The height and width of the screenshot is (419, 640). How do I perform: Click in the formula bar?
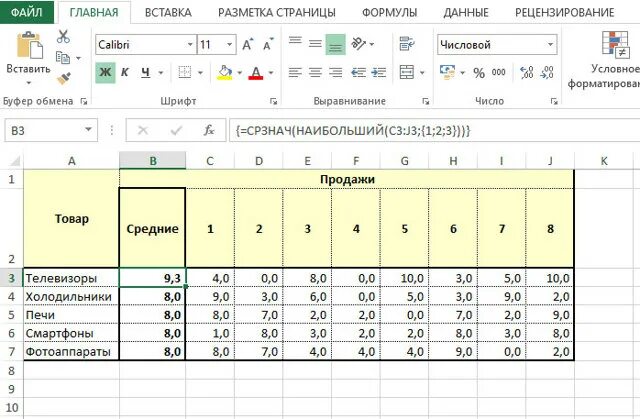pyautogui.click(x=434, y=131)
